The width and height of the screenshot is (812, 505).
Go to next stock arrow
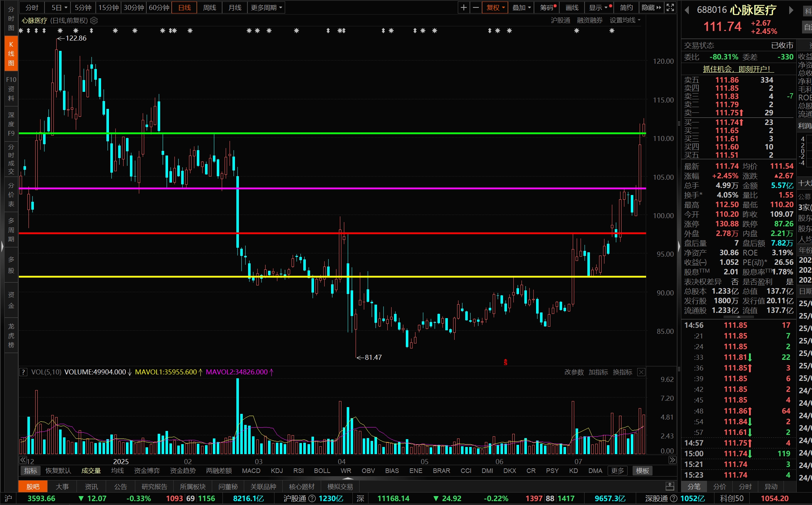click(x=791, y=10)
